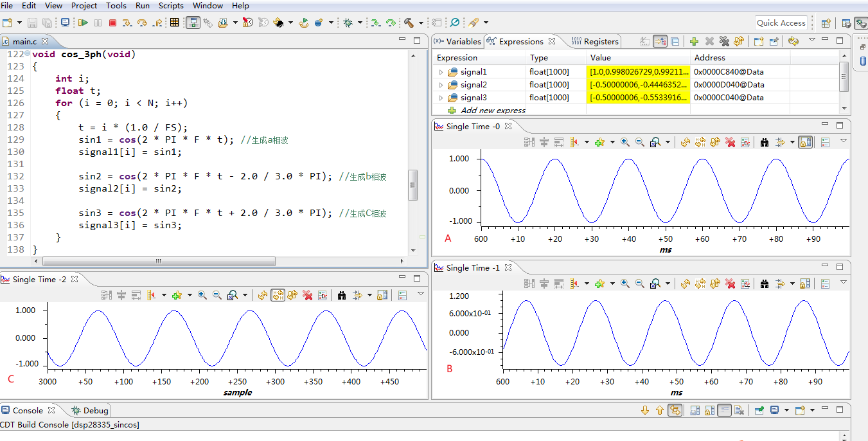Zoom in on Single Time -1 graph
The width and height of the screenshot is (868, 441).
pos(624,283)
